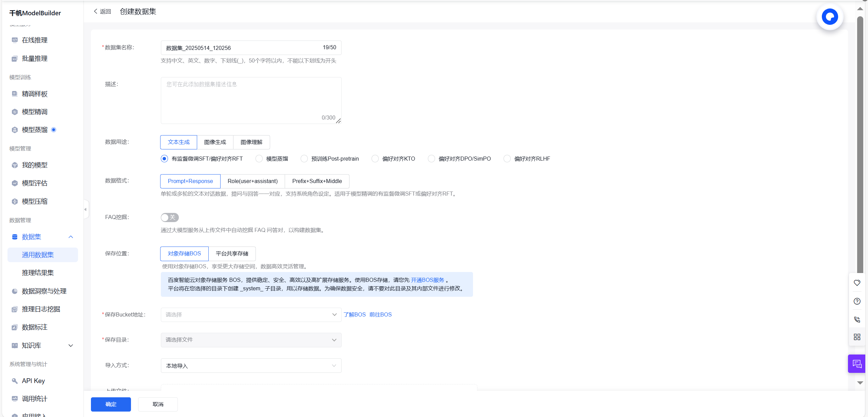
Task: Select the Role(user+assistant) format tab
Action: 252,181
